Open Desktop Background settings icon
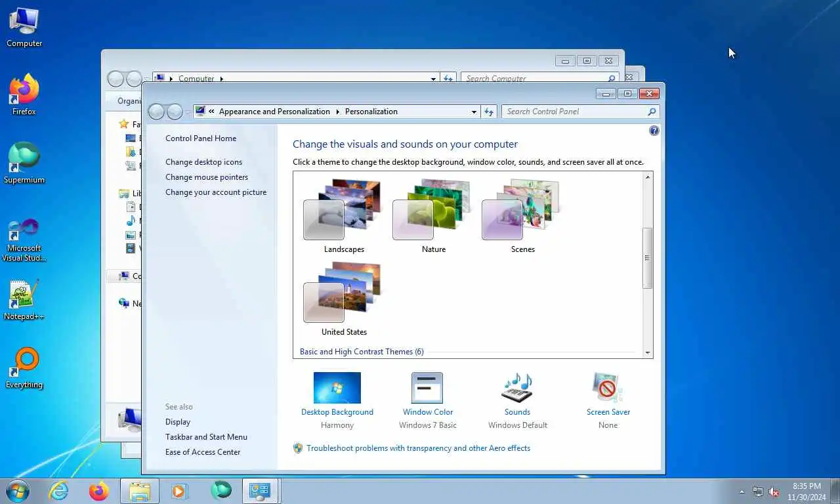840x504 pixels. [x=337, y=388]
